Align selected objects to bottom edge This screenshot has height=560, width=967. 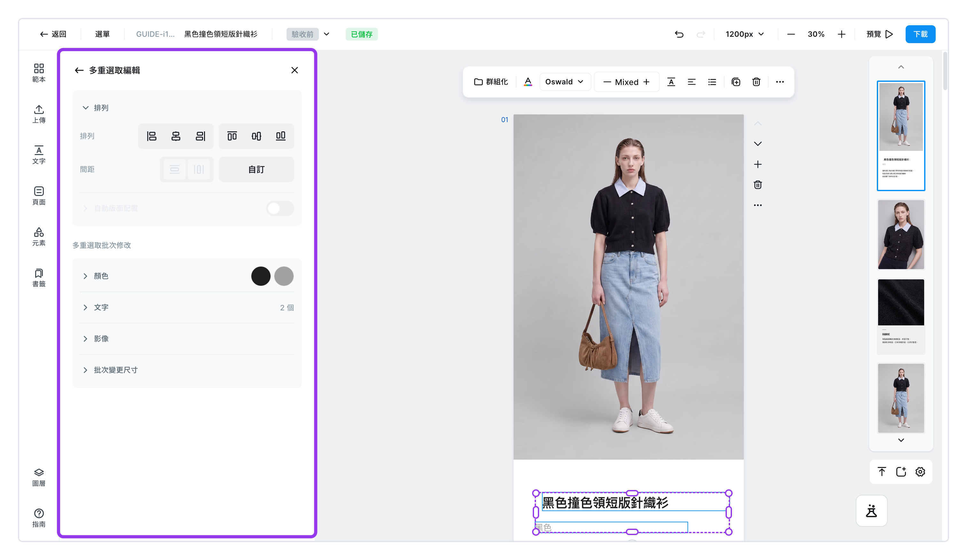tap(280, 136)
